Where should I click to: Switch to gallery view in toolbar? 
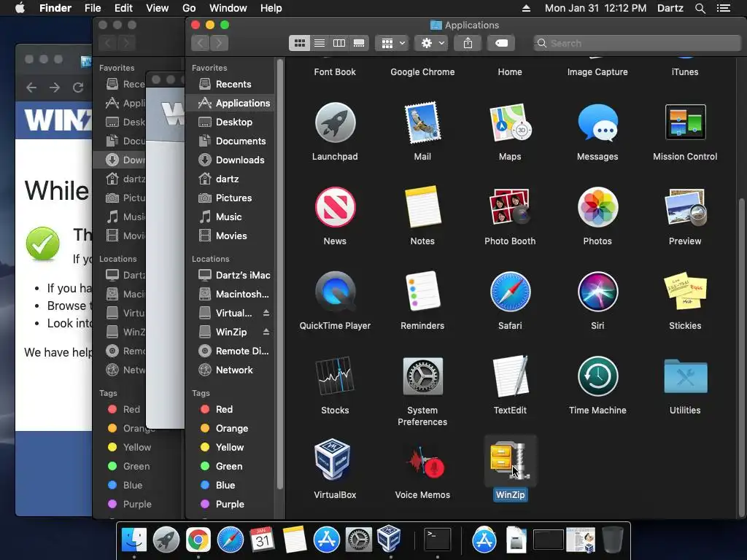coord(359,43)
